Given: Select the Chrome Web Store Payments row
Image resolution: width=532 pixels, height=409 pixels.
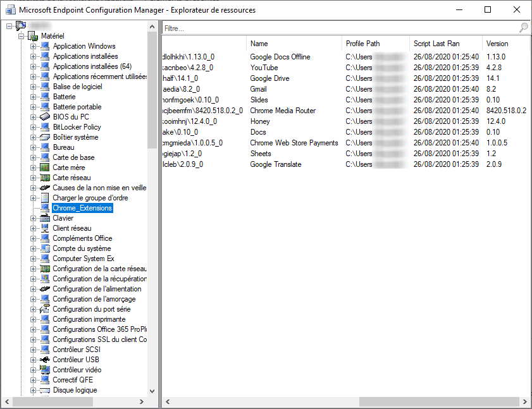Looking at the screenshot, I should point(345,143).
